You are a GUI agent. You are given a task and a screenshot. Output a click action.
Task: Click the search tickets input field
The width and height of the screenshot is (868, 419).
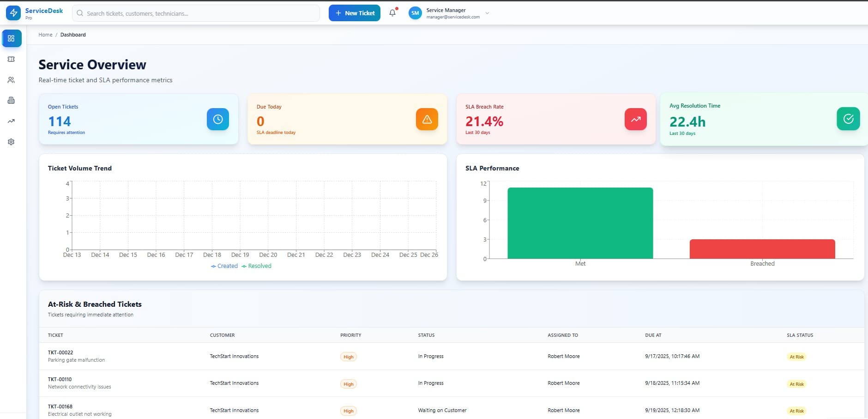[x=201, y=13]
